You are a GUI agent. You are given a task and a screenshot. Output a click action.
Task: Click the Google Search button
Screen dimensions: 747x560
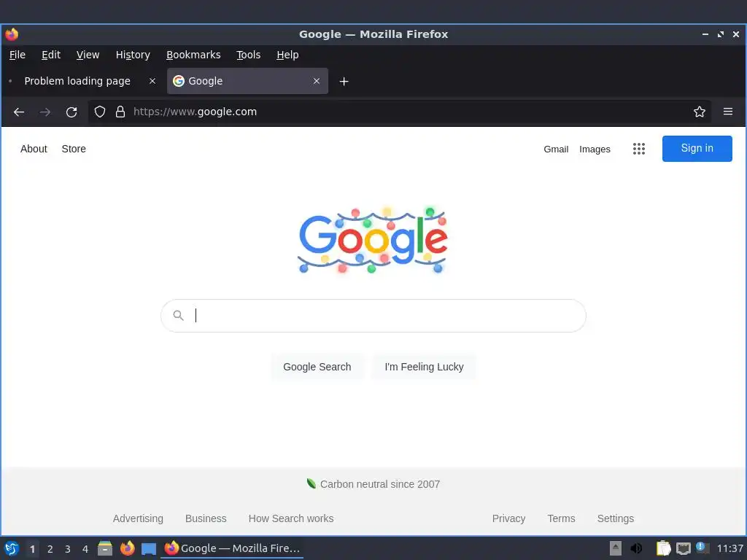317,367
